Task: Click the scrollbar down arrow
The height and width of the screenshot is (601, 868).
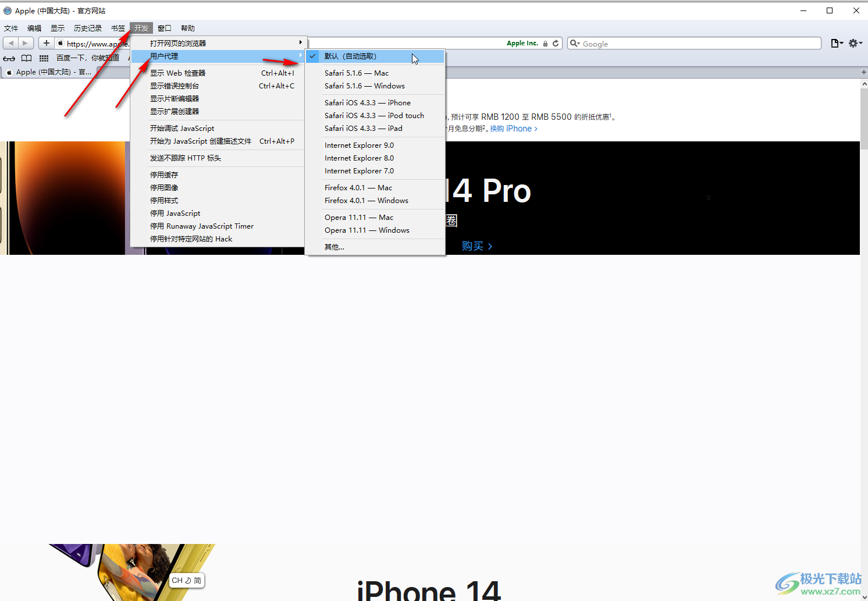Action: coord(864,596)
